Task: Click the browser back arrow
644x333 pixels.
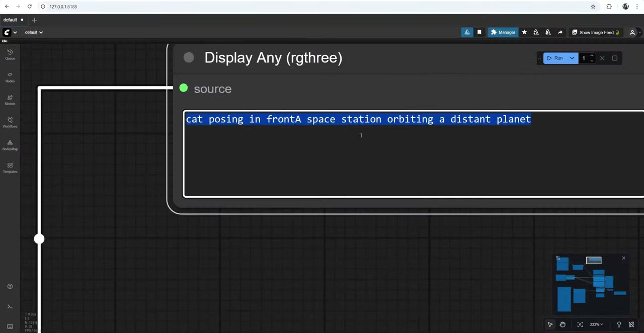Action: pos(7,7)
